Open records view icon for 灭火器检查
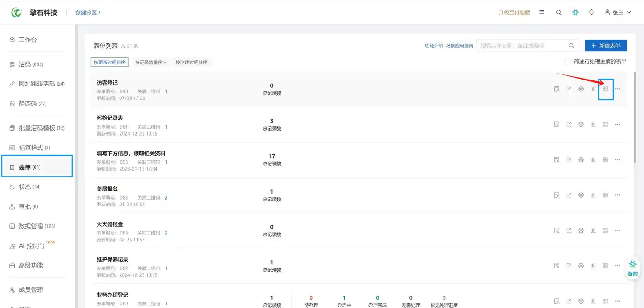The height and width of the screenshot is (308, 644). pyautogui.click(x=557, y=230)
